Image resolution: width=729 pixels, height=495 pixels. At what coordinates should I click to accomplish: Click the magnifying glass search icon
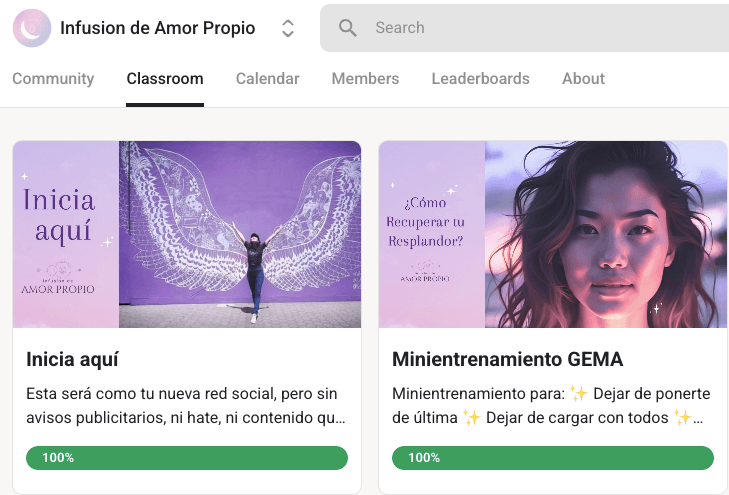(348, 28)
